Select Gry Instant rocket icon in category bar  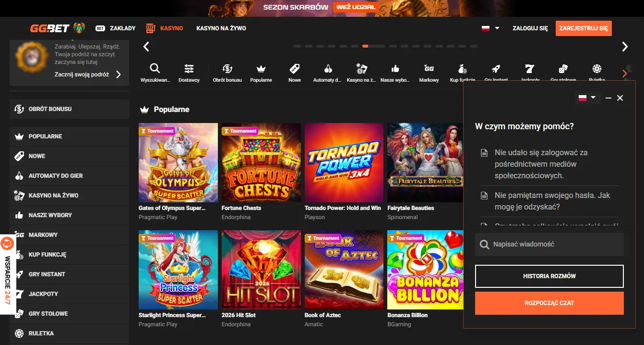496,68
